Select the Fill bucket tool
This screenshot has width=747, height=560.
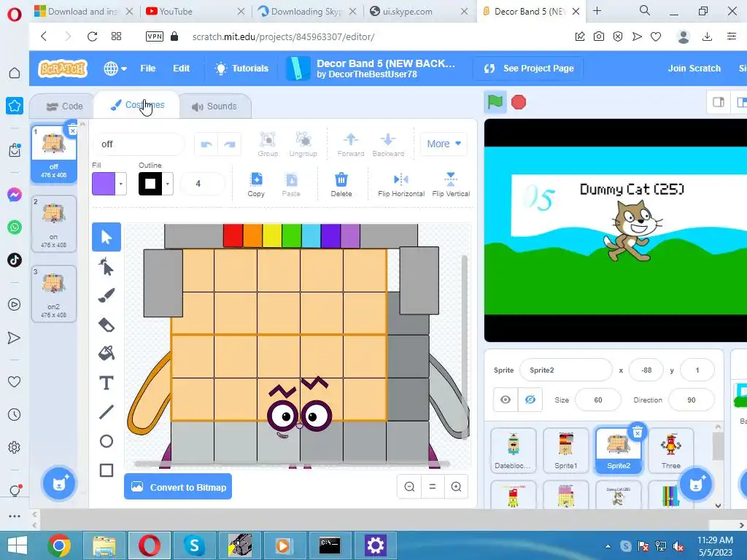(107, 354)
